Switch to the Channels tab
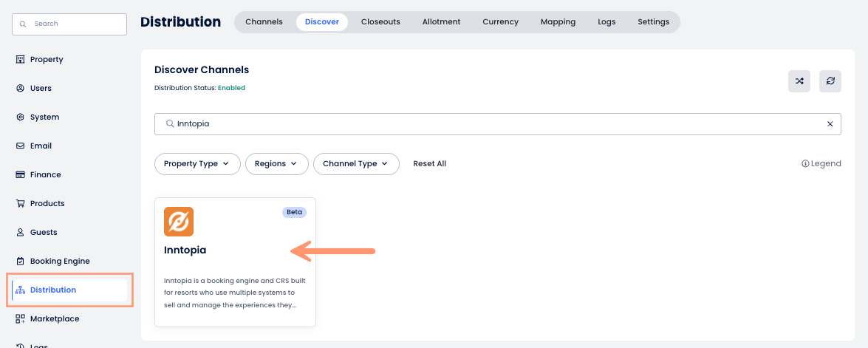868x348 pixels. [264, 22]
